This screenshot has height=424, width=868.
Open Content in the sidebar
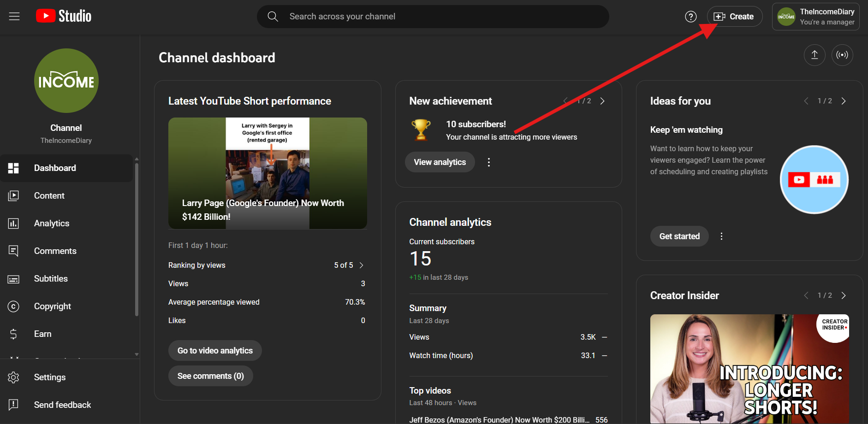point(66,196)
